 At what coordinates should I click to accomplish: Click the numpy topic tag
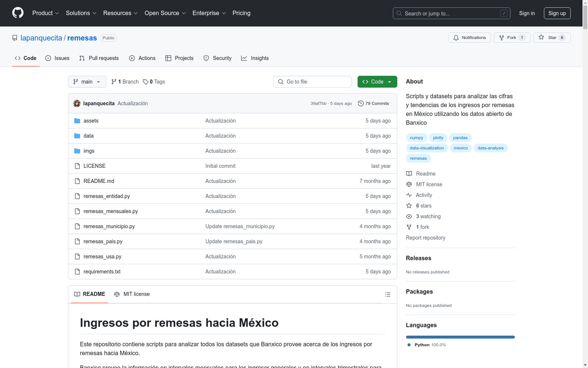tap(416, 138)
